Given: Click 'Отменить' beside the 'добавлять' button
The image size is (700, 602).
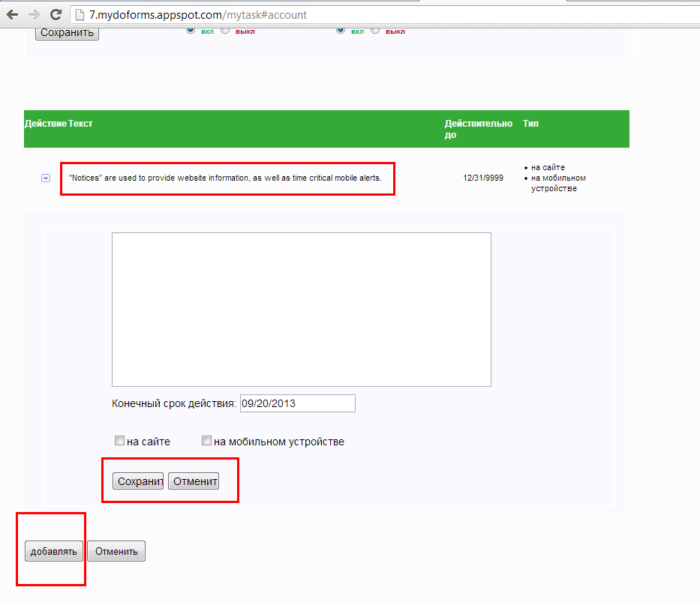Looking at the screenshot, I should 116,552.
